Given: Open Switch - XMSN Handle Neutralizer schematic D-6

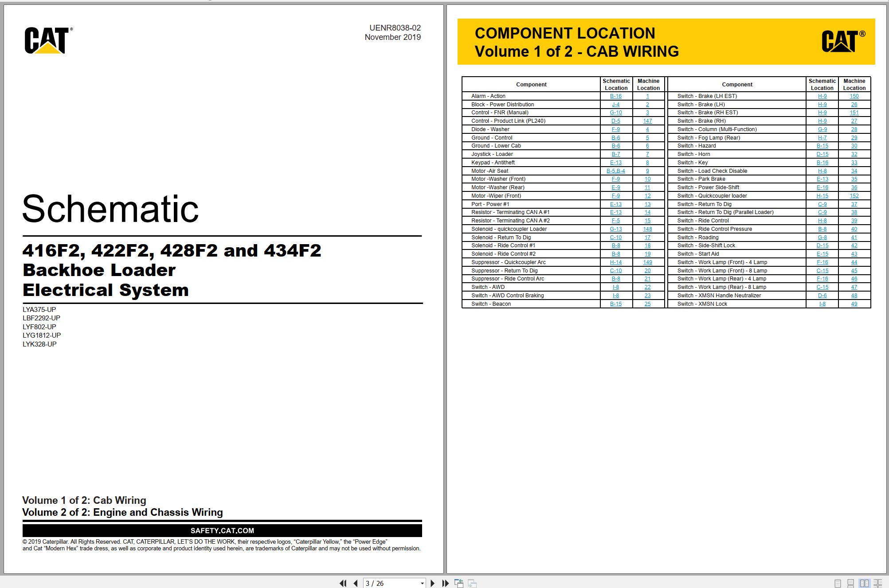Looking at the screenshot, I should (822, 296).
